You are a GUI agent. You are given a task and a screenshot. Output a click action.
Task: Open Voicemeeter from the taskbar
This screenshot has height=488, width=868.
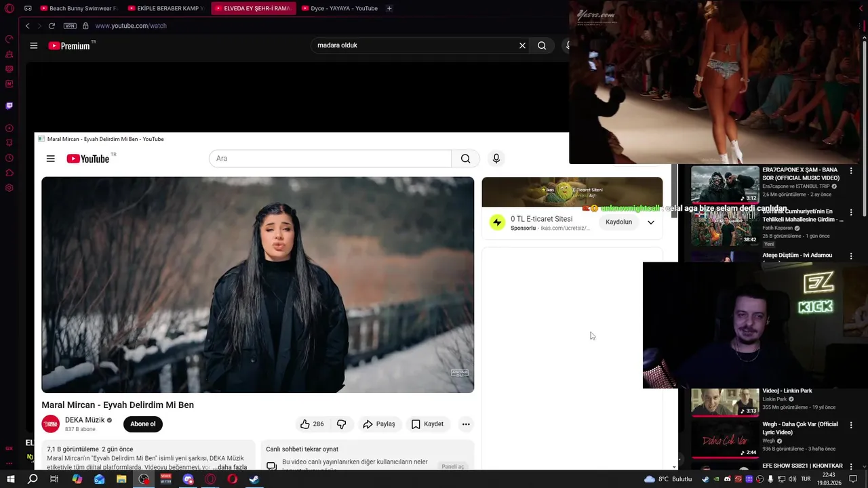click(165, 479)
